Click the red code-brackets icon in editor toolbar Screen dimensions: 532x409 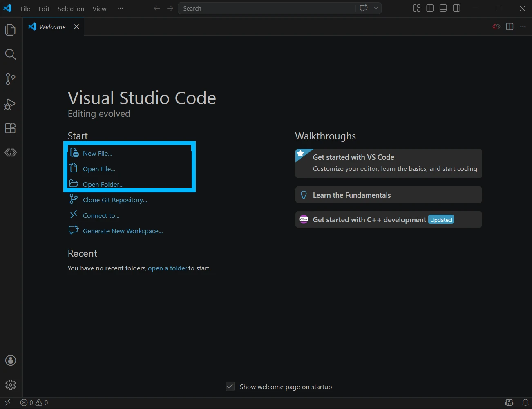click(x=496, y=27)
